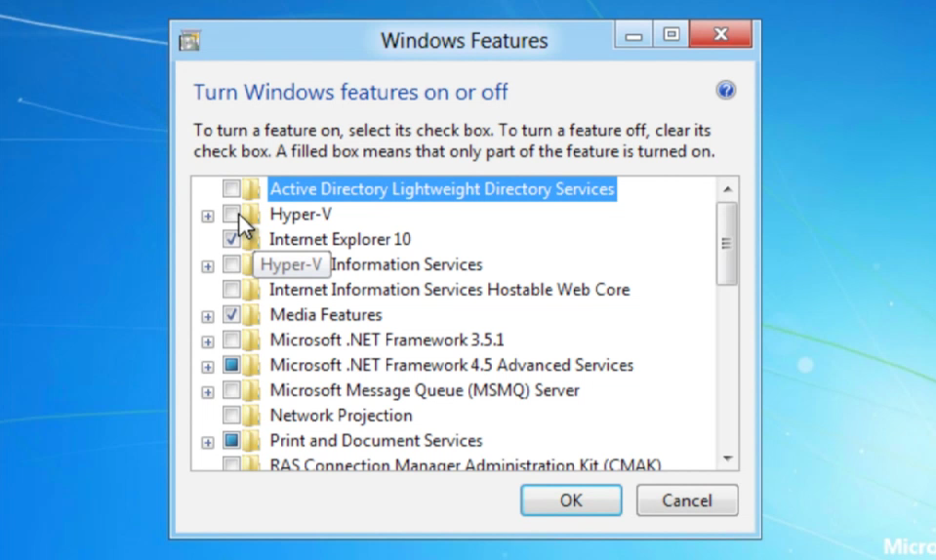Confirm changes with the OK button
This screenshot has height=560, width=936.
coord(571,500)
